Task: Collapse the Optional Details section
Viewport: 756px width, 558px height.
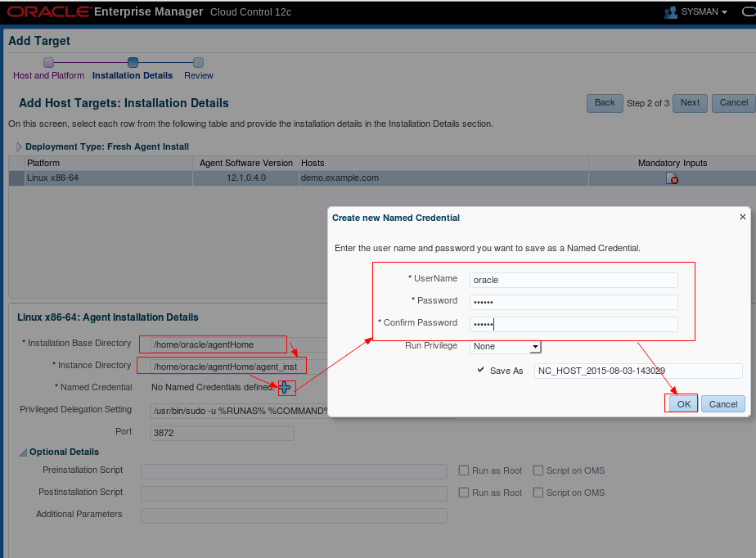Action: click(x=23, y=452)
